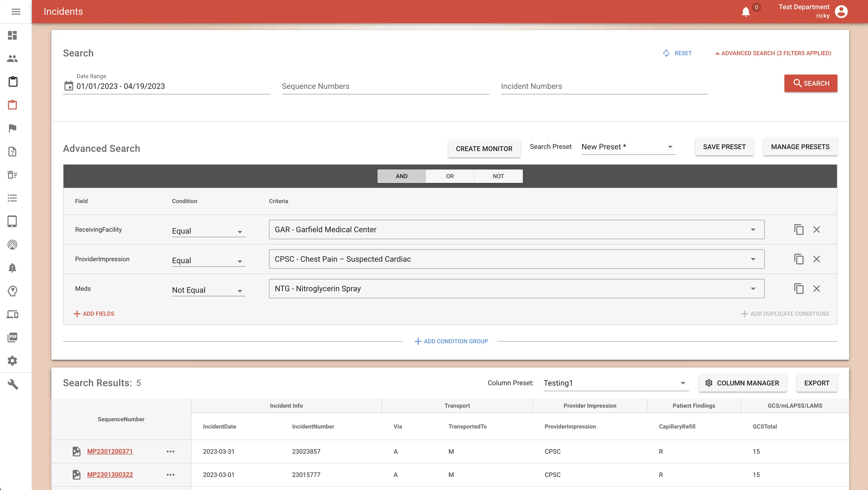868x490 pixels.
Task: Click the EXPORT button
Action: pos(817,383)
